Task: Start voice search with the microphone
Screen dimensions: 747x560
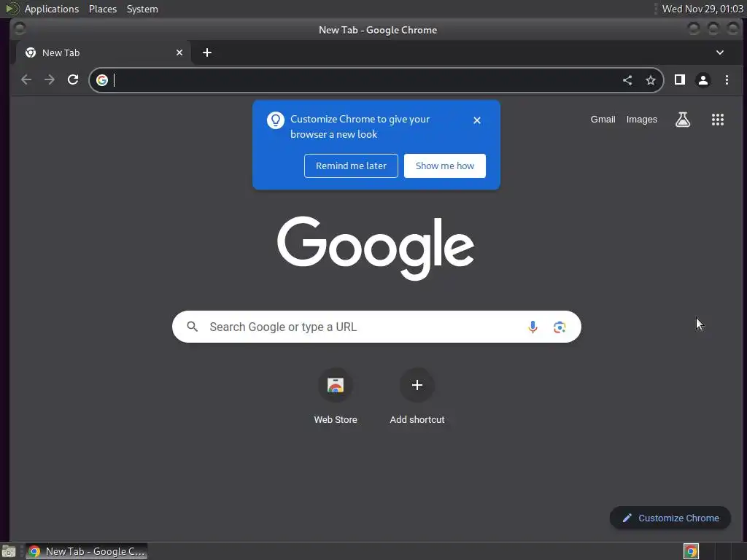Action: [x=533, y=327]
